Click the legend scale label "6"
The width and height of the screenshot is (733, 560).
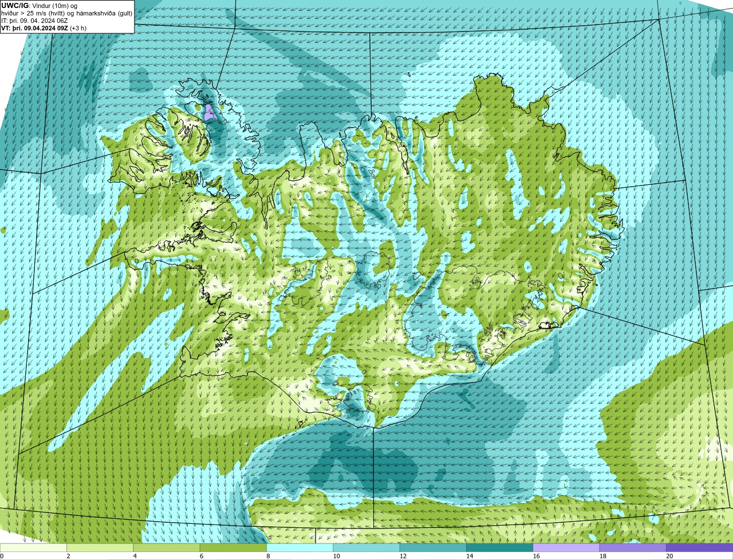point(202,556)
